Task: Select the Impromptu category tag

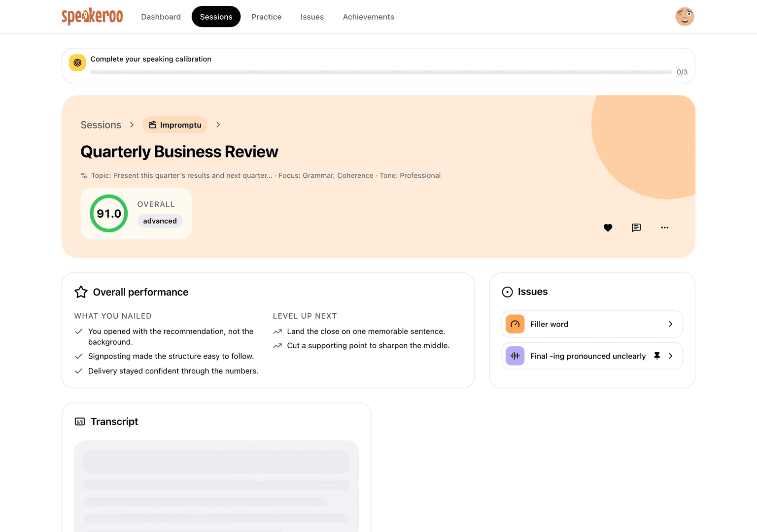Action: (175, 125)
